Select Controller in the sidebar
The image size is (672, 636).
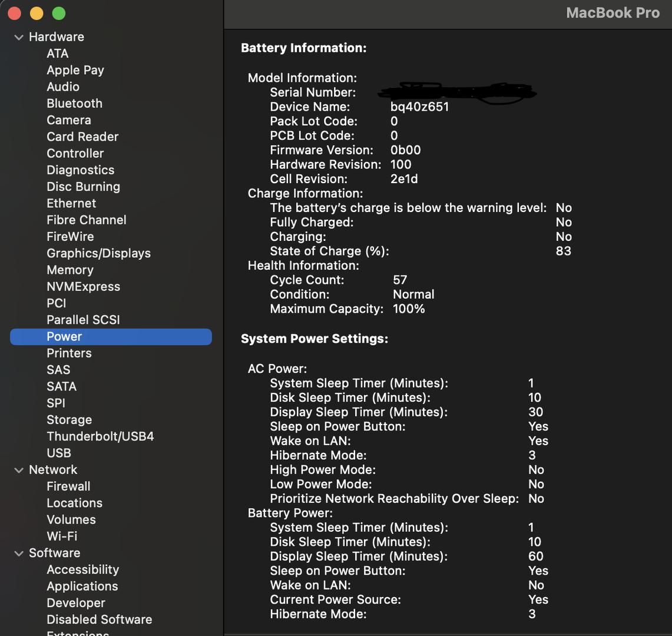(x=75, y=154)
